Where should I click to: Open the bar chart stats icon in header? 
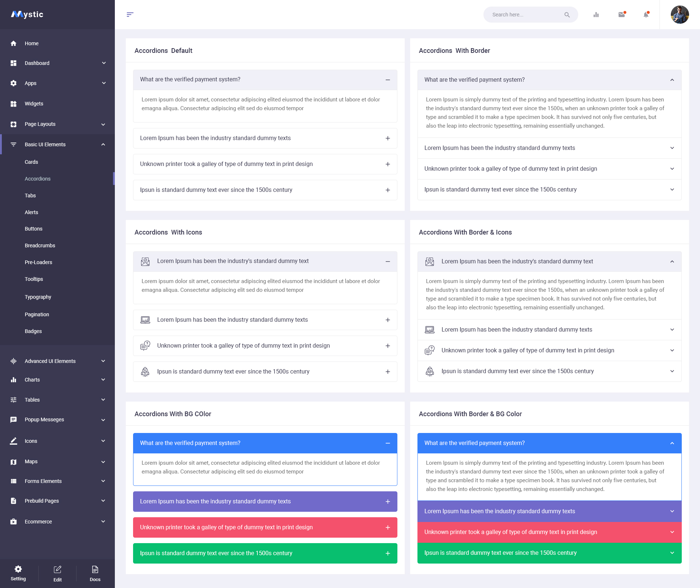pos(596,15)
